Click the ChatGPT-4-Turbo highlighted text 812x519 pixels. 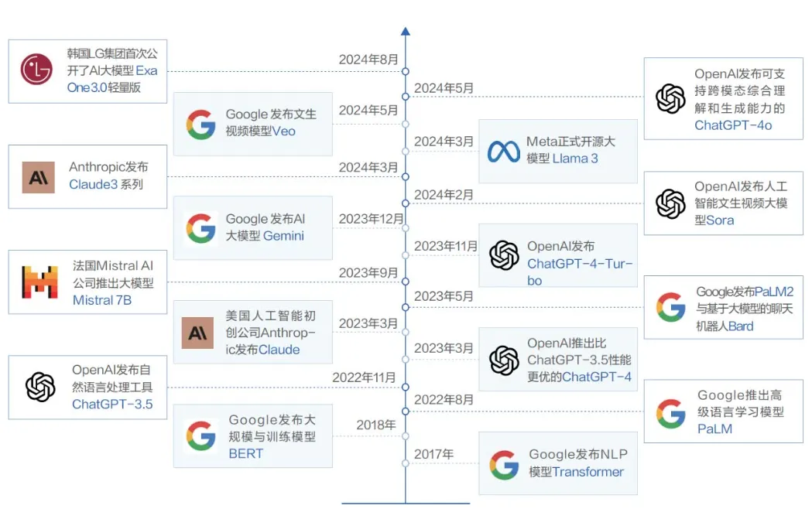(x=580, y=264)
